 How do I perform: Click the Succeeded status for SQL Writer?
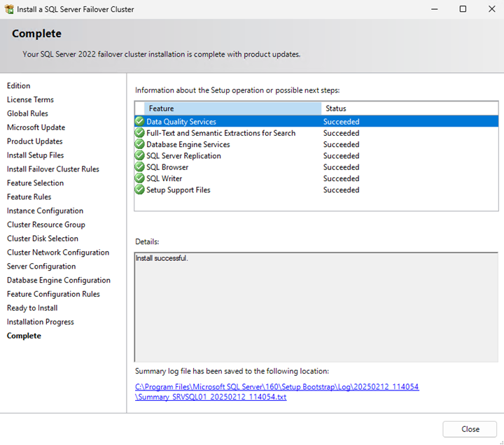point(341,178)
